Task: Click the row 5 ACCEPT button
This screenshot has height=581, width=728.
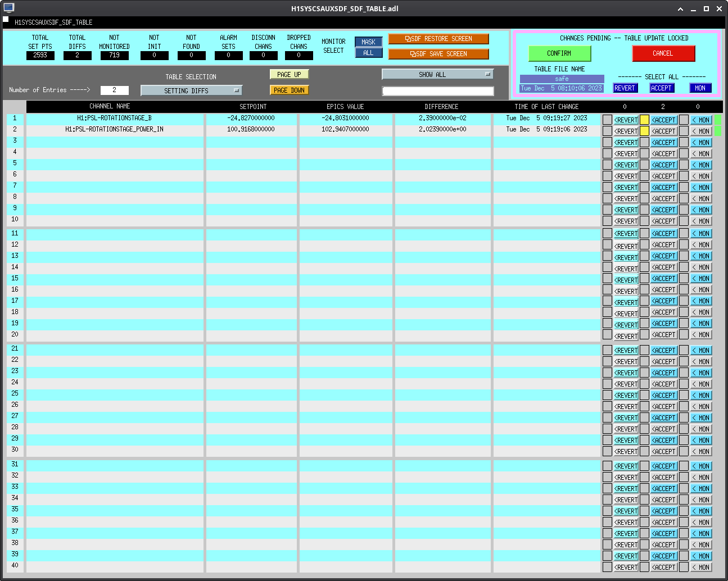Action: click(x=664, y=165)
